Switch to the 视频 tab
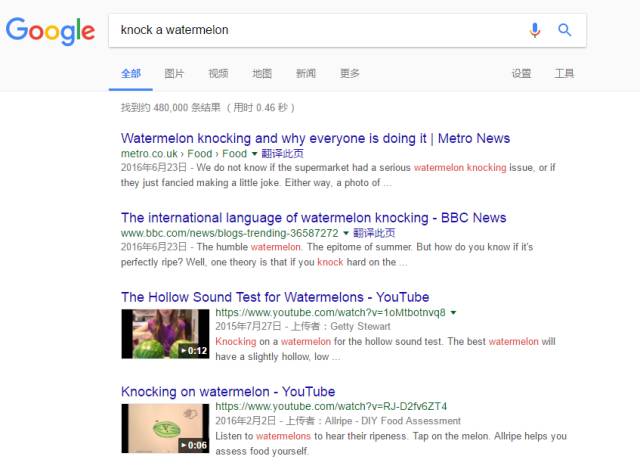Viewport: 640px width, 475px height. pos(218,73)
